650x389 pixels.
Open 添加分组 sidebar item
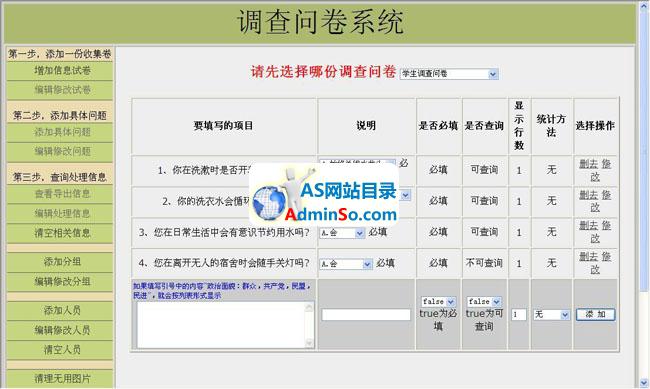[x=62, y=262]
